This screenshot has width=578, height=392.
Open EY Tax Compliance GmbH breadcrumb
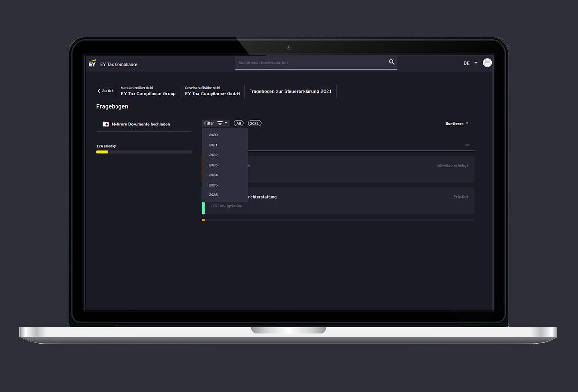[x=212, y=93]
